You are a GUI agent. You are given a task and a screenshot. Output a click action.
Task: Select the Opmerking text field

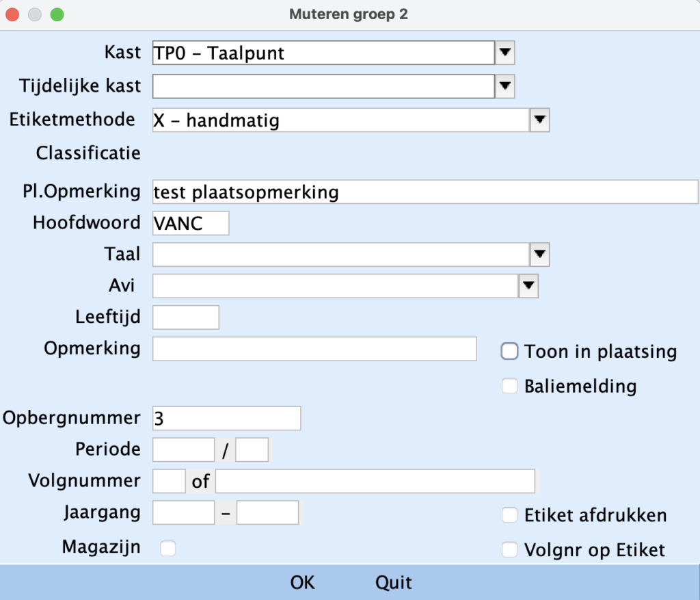tap(314, 349)
